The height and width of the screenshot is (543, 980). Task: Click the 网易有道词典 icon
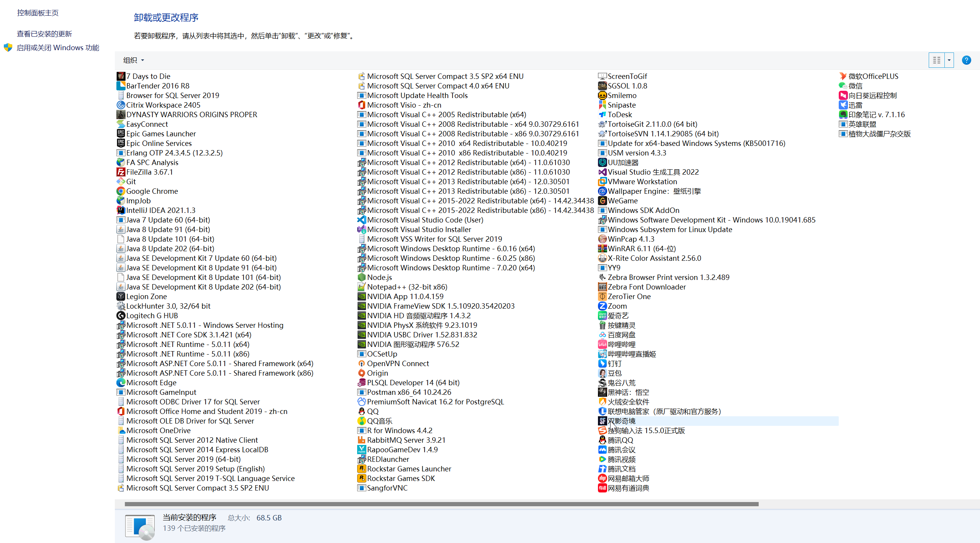click(x=603, y=488)
